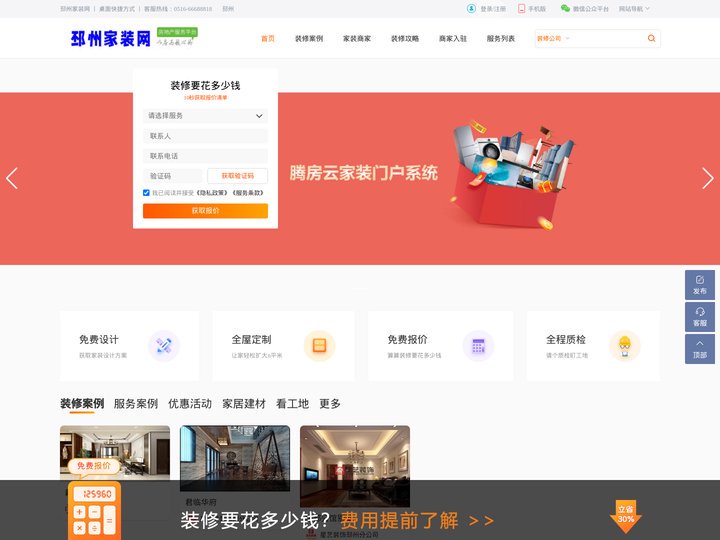Click the 发布 publish sidebar button

tap(700, 285)
